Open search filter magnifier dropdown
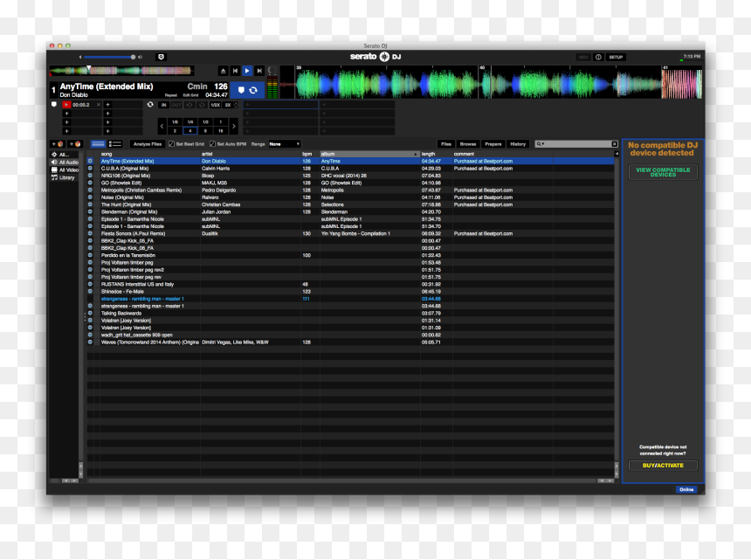The image size is (751, 560). pos(541,143)
